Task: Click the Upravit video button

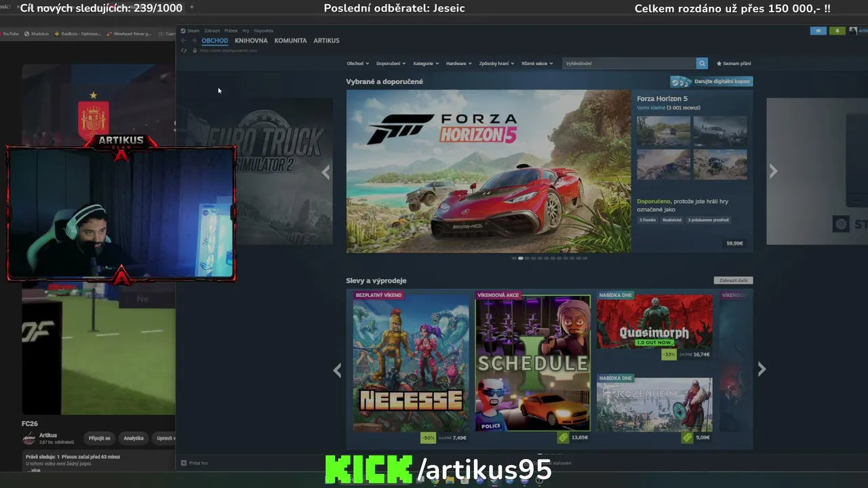Action: [x=165, y=438]
